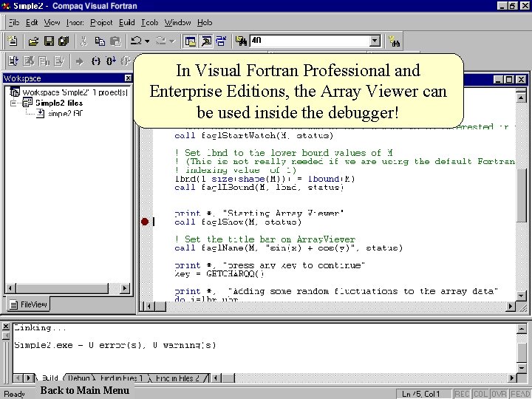The image size is (532, 399).
Task: Click the fourth debug toolbar icon
Action: pos(59,61)
